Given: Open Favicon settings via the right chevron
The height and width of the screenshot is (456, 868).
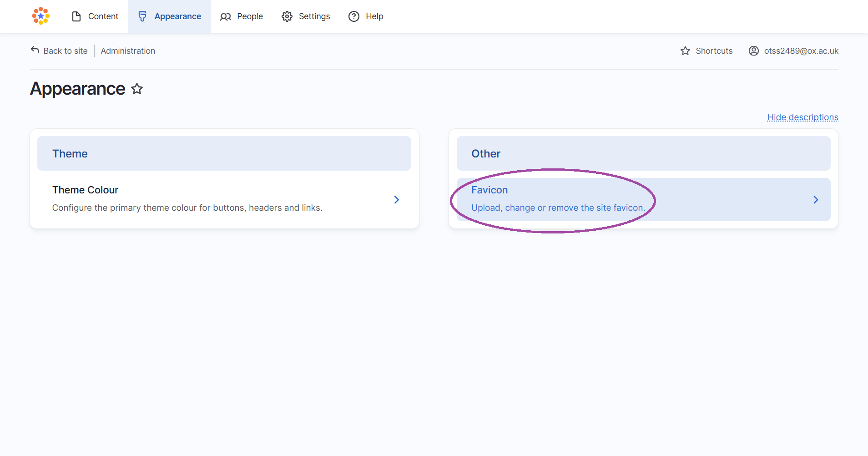Looking at the screenshot, I should [815, 199].
